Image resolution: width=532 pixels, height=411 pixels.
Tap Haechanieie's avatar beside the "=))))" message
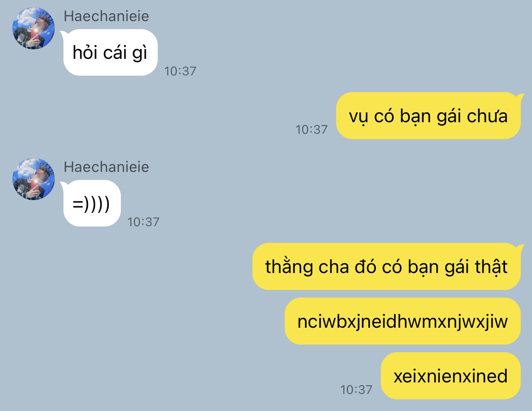click(x=34, y=179)
